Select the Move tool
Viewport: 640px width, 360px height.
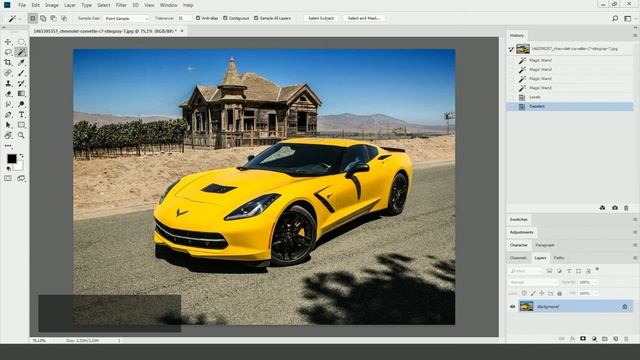(8, 42)
